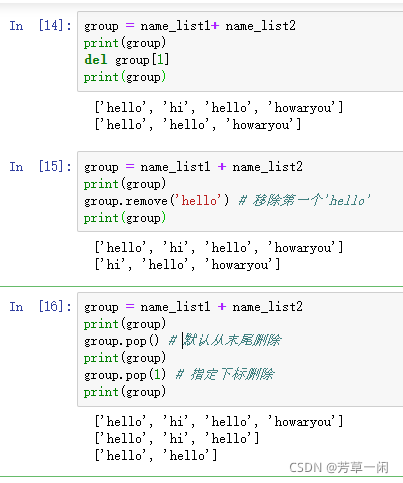Screen dimensions: 403x483
Task: Click the In [14] cell prompt
Action: pos(40,26)
